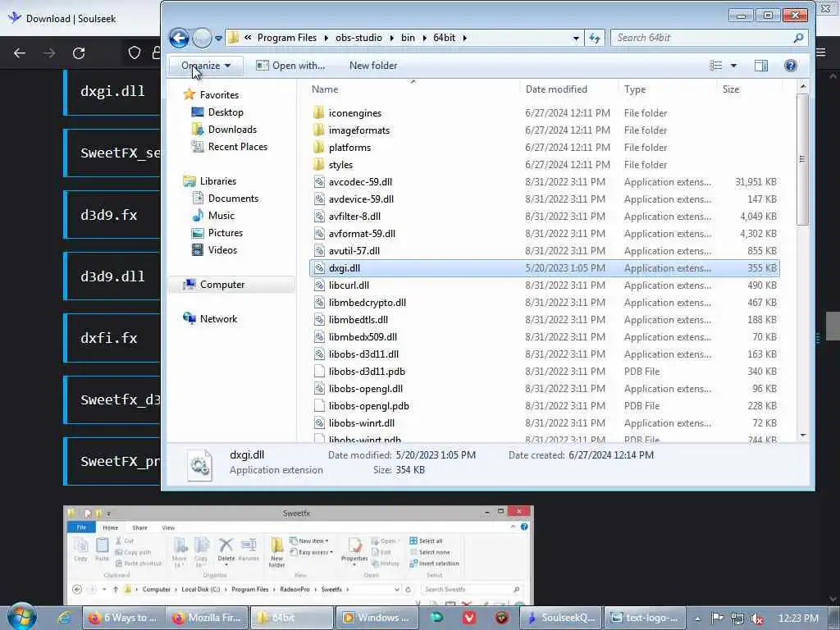Select libobs-d3d11.pdb file icon
Viewport: 840px width, 630px height.
coord(319,372)
